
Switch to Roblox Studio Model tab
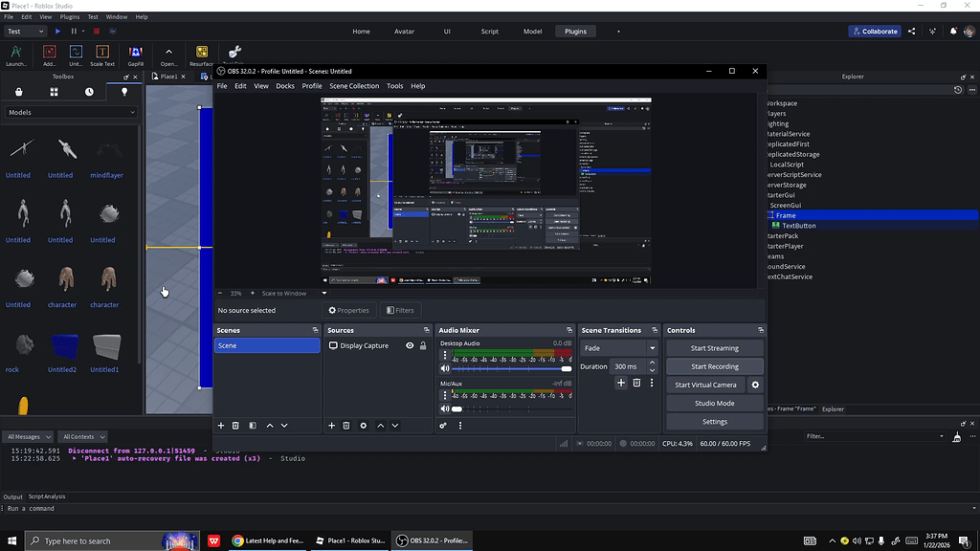(532, 32)
